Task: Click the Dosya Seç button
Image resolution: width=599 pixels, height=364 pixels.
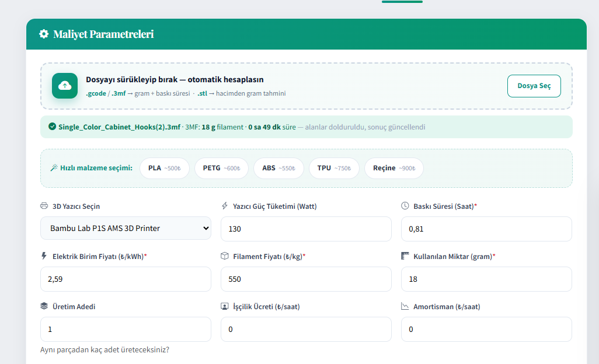Action: (534, 86)
